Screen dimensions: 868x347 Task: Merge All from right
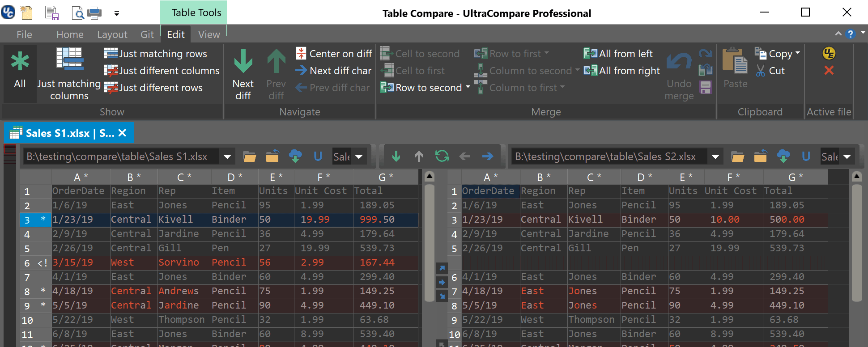click(x=622, y=71)
